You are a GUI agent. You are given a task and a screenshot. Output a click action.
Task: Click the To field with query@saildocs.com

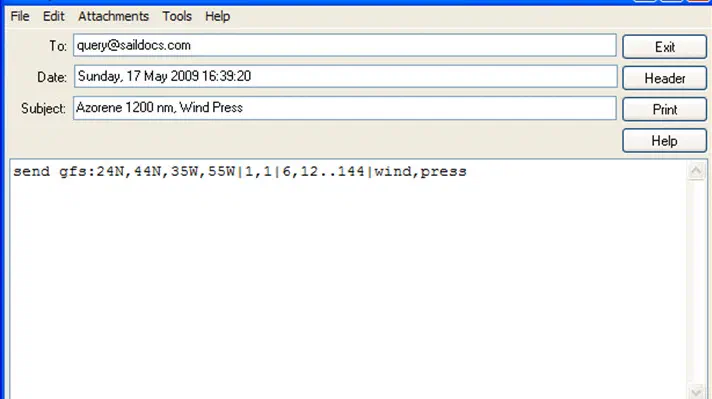(x=345, y=45)
